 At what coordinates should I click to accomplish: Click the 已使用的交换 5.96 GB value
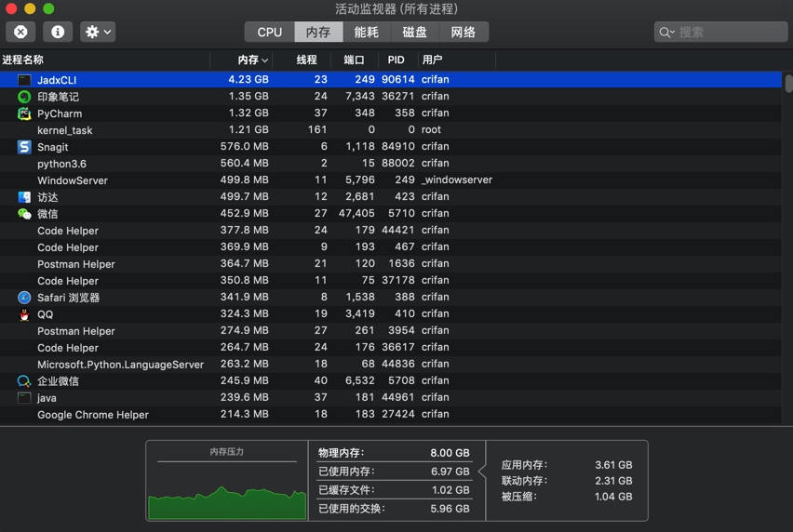point(450,509)
